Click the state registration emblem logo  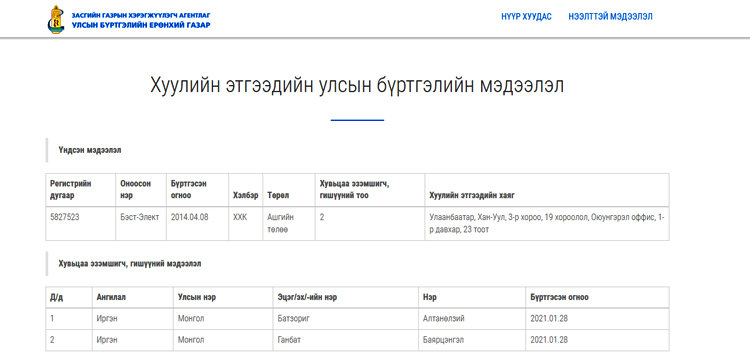tap(56, 19)
